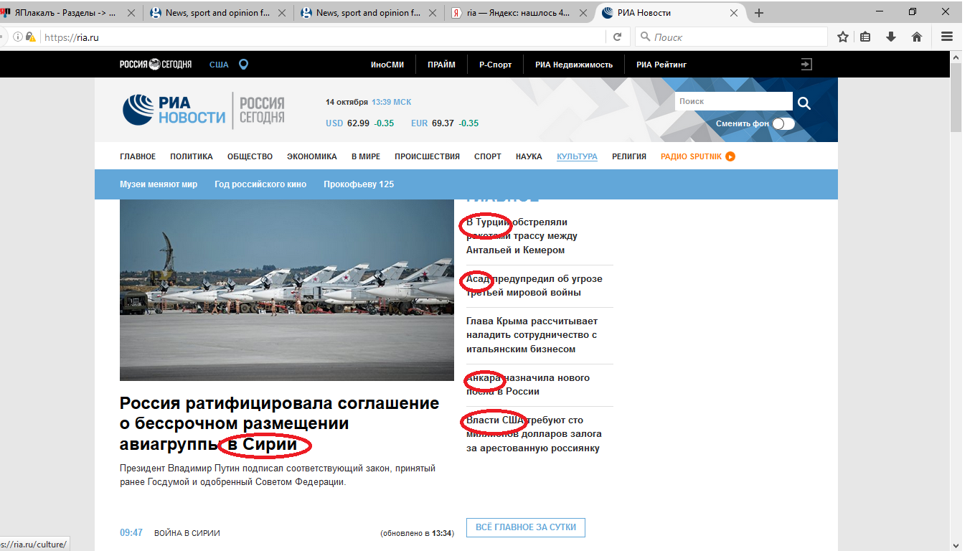Screen dimensions: 980x551
Task: Open the НАУКА section
Action: (x=529, y=156)
